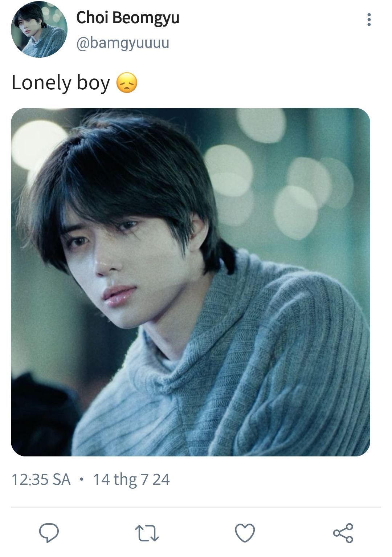Expand the attached tweet photo
Viewport: 392px width, 557px height.
tap(191, 282)
